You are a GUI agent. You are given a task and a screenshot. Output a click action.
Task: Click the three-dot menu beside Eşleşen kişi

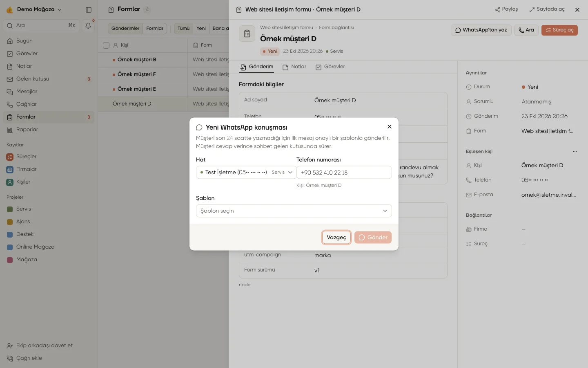[575, 152]
